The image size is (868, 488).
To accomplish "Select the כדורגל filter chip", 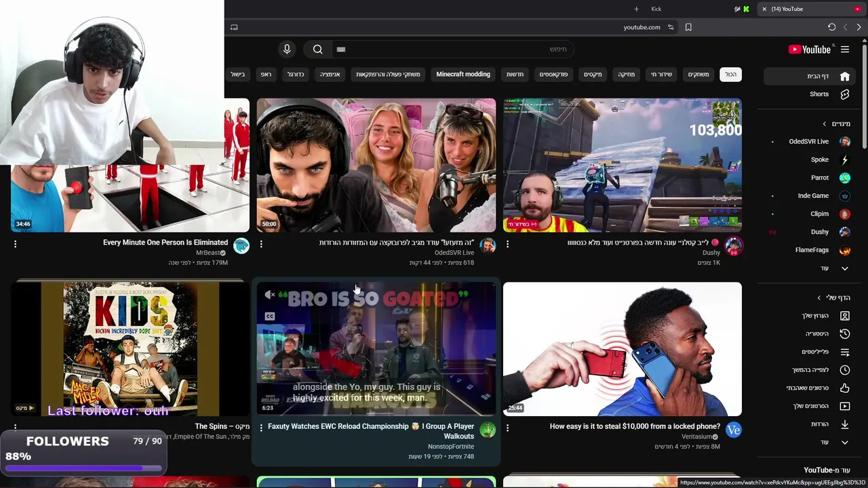I will [296, 75].
